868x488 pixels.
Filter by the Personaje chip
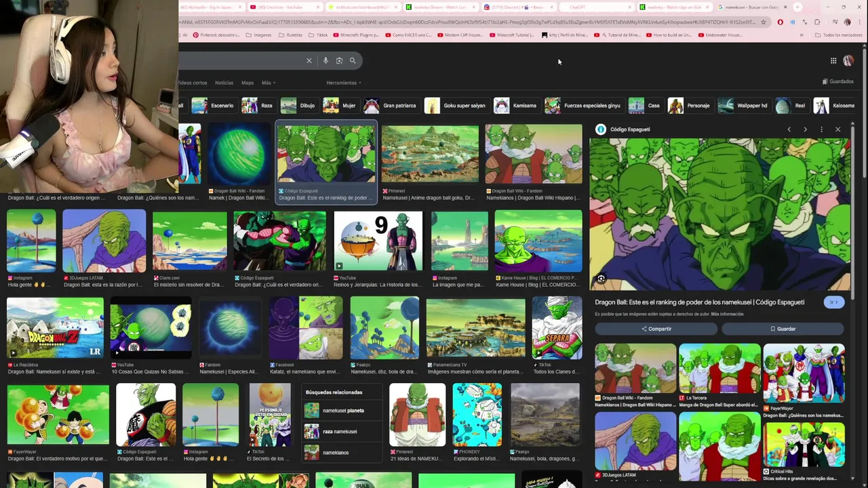point(690,106)
